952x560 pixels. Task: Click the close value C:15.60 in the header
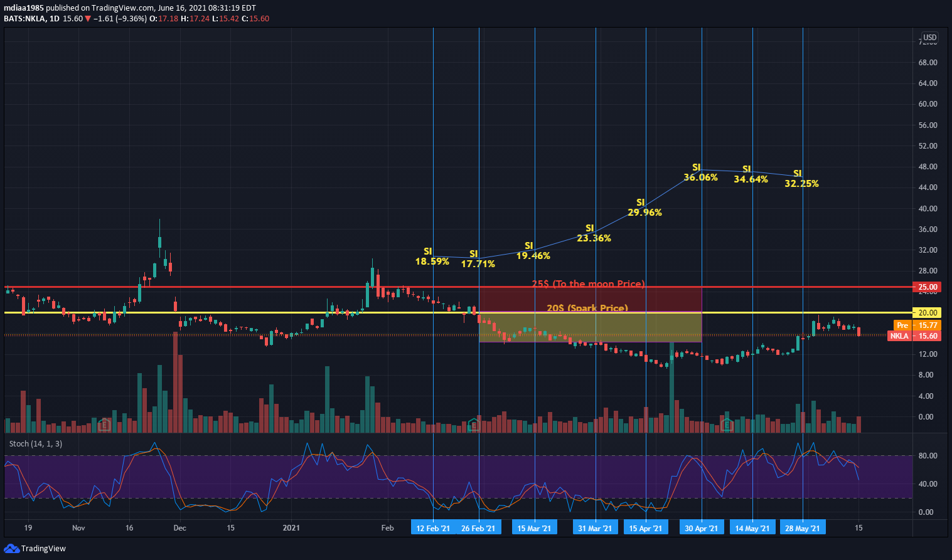tap(255, 19)
